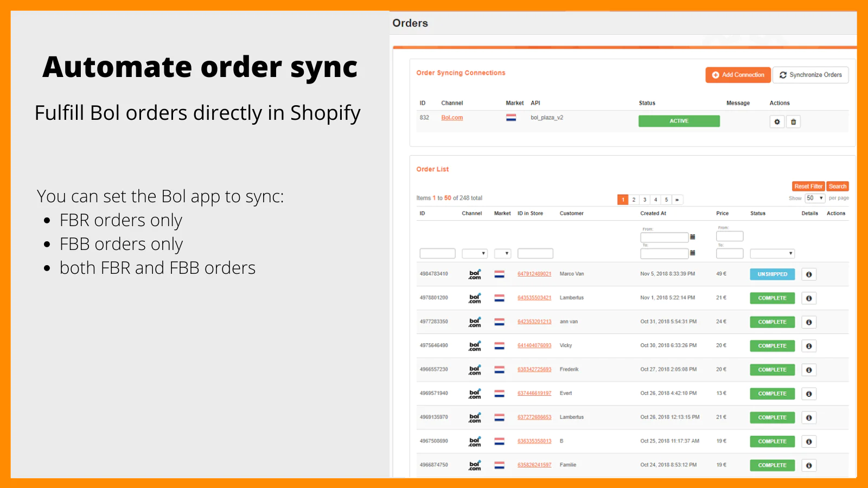Viewport: 868px width, 488px height.
Task: Go to page 2 of orders
Action: [x=634, y=200]
